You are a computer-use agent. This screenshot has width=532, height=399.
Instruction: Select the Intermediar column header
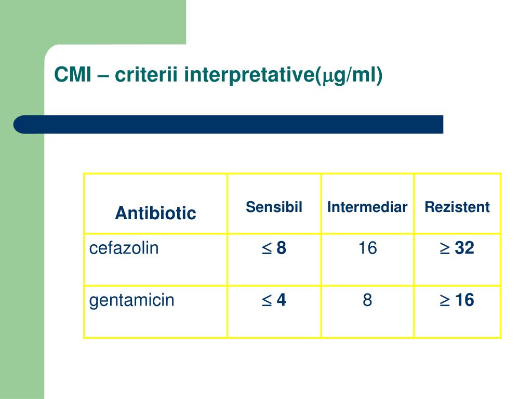click(367, 207)
